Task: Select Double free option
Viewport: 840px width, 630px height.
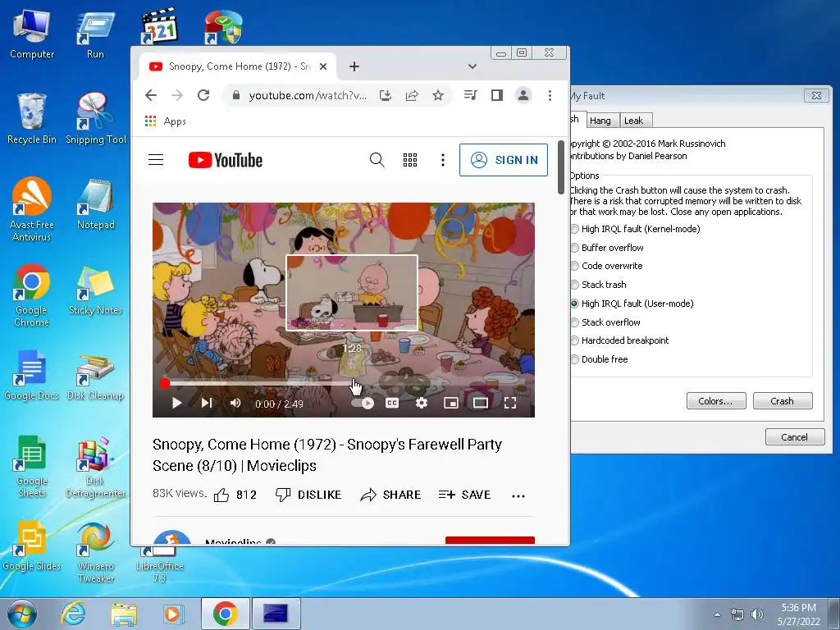Action: point(600,359)
